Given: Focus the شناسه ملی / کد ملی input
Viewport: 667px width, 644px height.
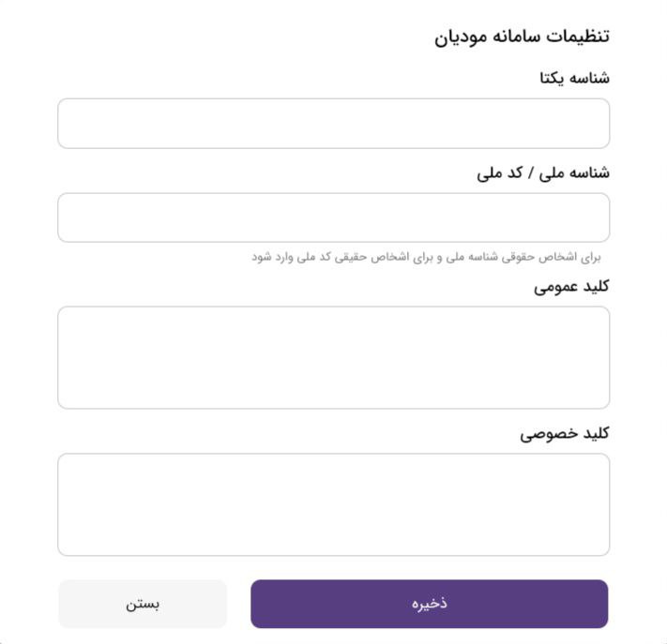Looking at the screenshot, I should pyautogui.click(x=334, y=217).
